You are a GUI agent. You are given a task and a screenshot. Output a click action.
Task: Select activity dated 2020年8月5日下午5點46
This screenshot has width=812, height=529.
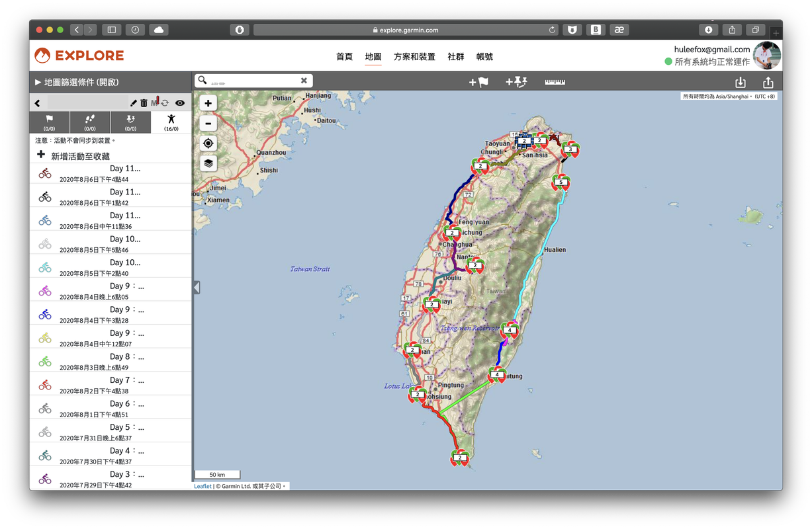click(x=111, y=244)
